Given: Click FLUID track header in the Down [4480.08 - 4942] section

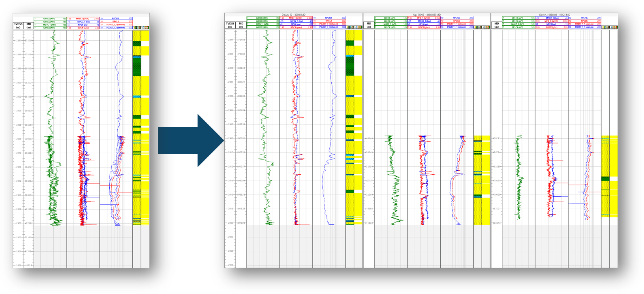Looking at the screenshot, I should coord(614,27).
